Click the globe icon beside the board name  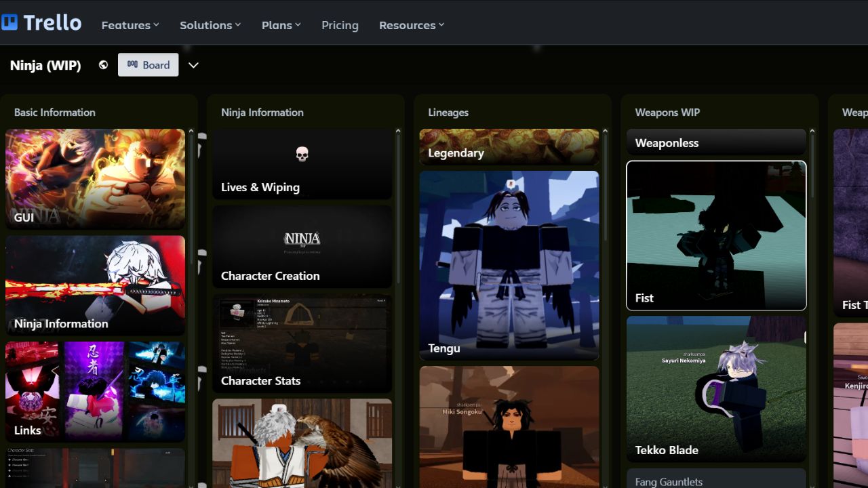pyautogui.click(x=103, y=64)
